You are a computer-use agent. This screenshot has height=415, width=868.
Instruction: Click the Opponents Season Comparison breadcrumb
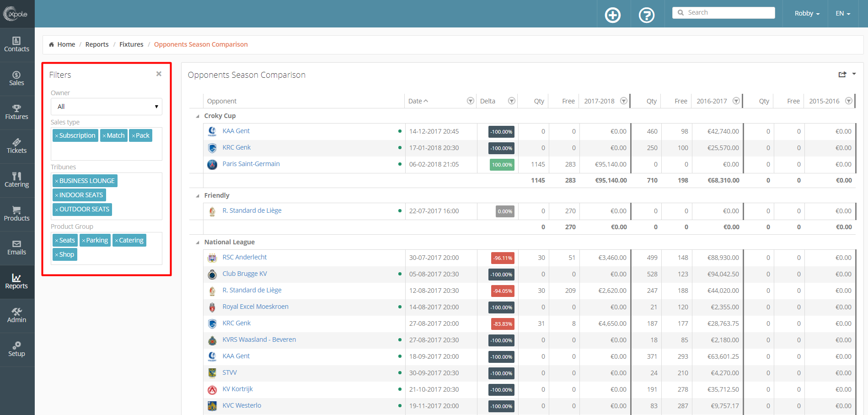(x=201, y=44)
